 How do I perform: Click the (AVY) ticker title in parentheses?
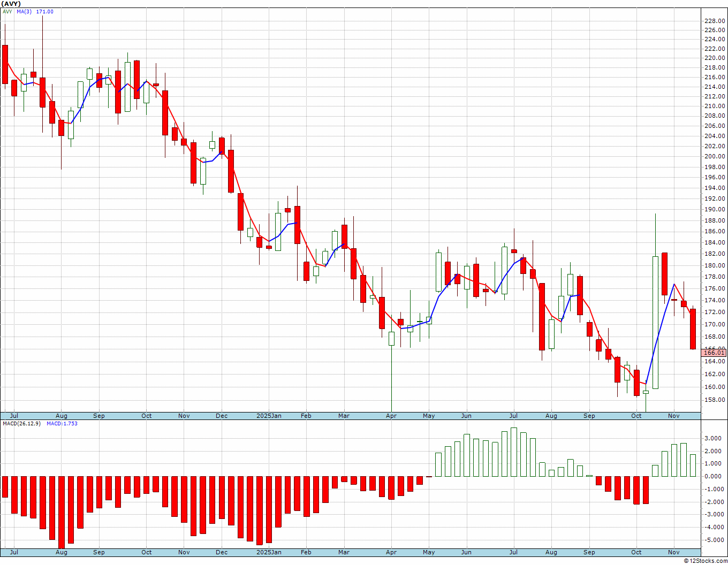(x=12, y=4)
